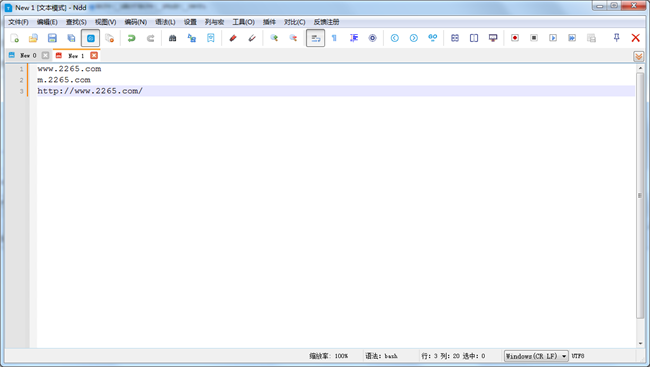
Task: Start macro recording with red dot
Action: coord(515,38)
